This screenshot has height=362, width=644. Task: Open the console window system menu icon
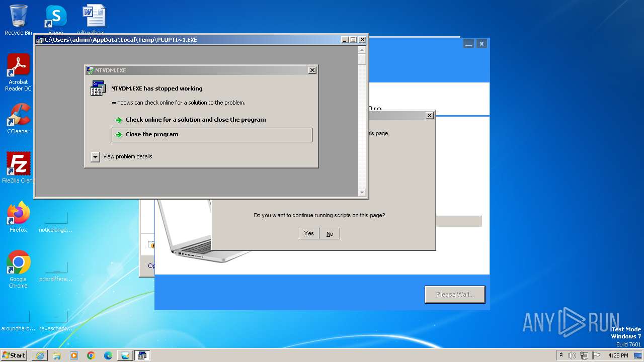[x=40, y=40]
